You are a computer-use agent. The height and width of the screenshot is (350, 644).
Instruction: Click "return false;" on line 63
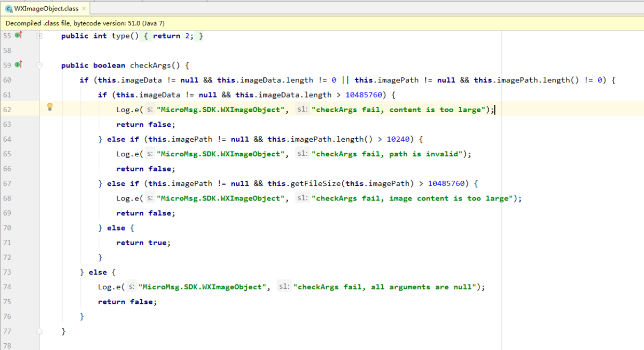146,125
